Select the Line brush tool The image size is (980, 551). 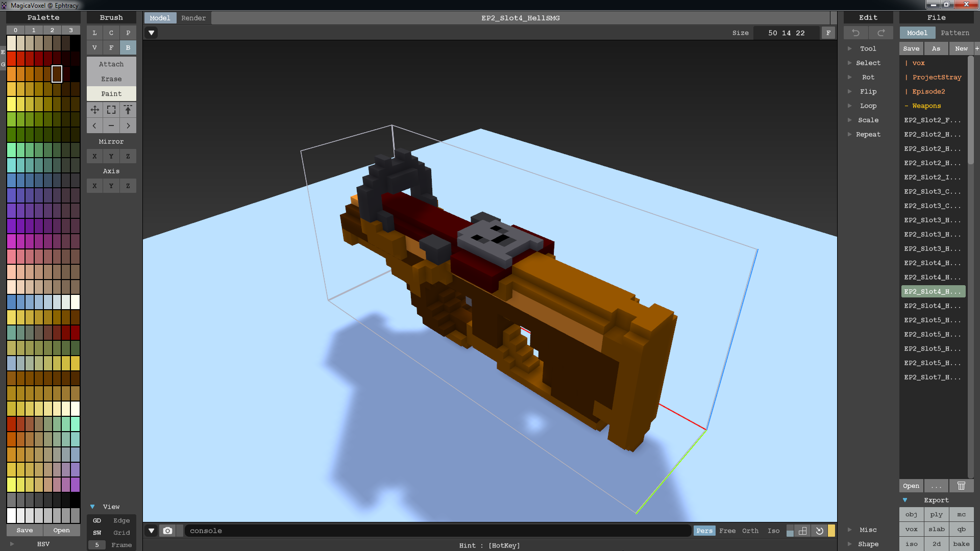click(x=94, y=33)
